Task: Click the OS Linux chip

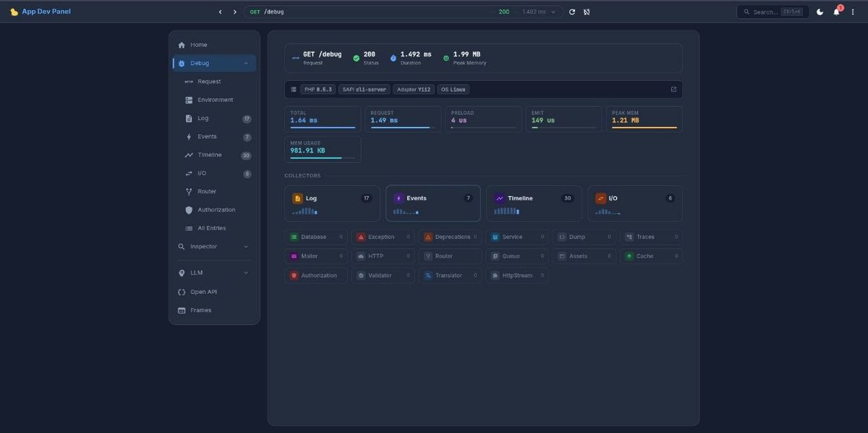Action: [x=454, y=90]
